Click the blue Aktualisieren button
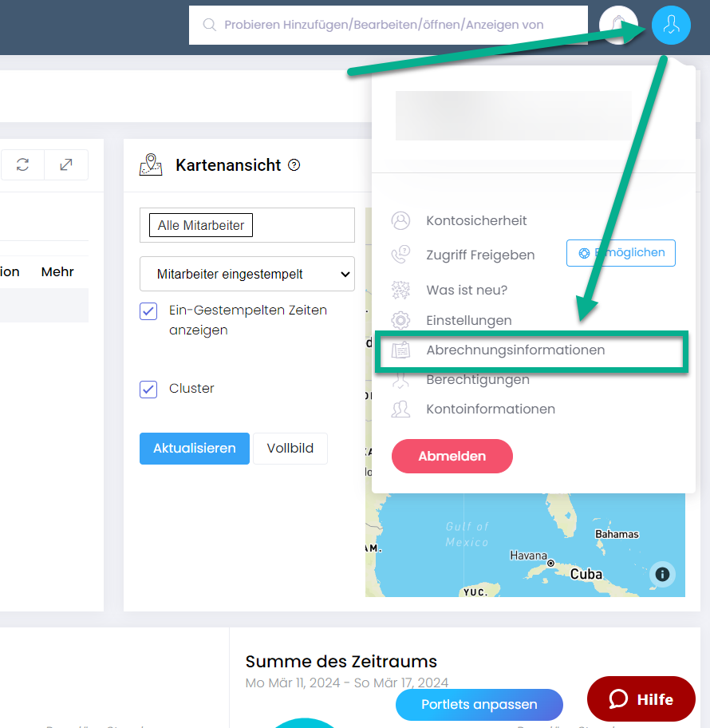Screen dimensions: 710x728 click(x=195, y=449)
